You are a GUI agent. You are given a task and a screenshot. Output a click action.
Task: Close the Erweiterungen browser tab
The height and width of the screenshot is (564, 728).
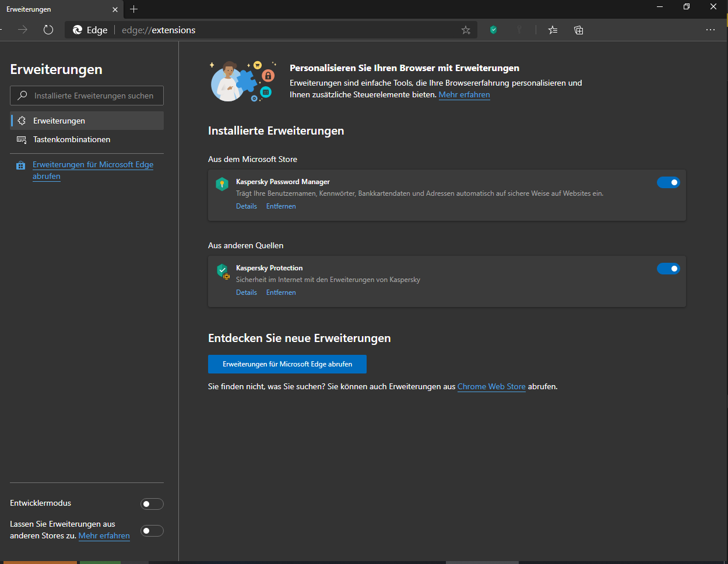click(x=115, y=9)
